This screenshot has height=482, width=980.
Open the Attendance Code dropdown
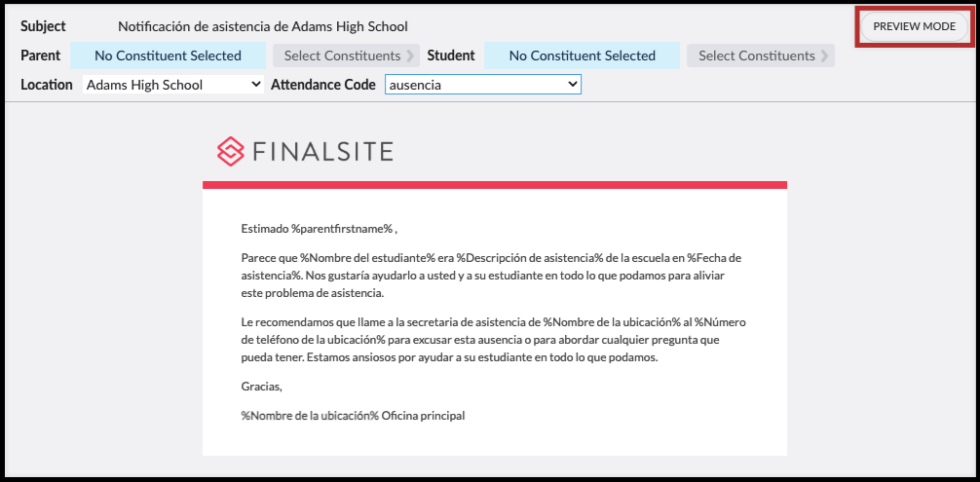point(482,85)
